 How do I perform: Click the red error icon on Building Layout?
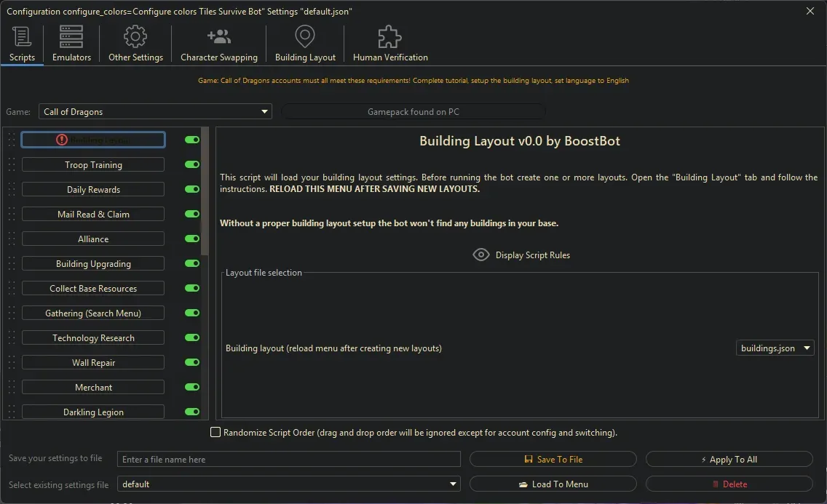click(x=61, y=140)
